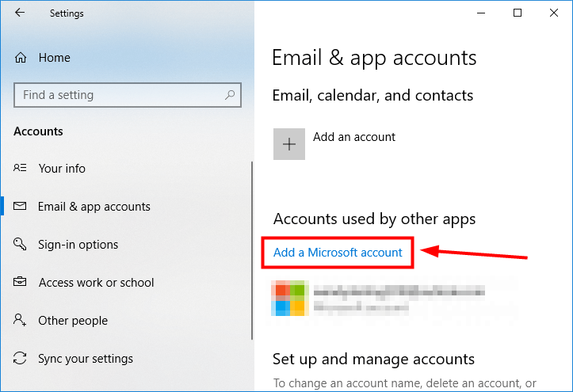Screen dimensions: 573x392
Task: Click the Email, calendar, and contacts heading
Action: 372,96
